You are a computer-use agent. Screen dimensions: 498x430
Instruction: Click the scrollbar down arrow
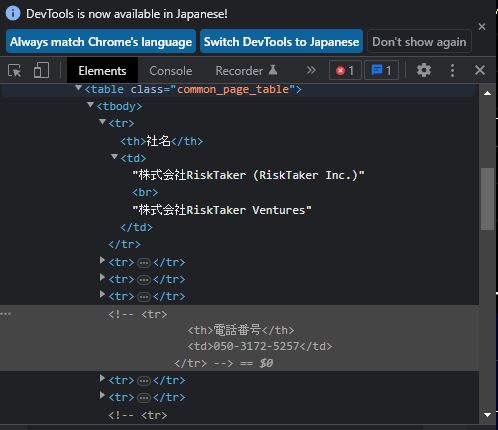(x=487, y=415)
